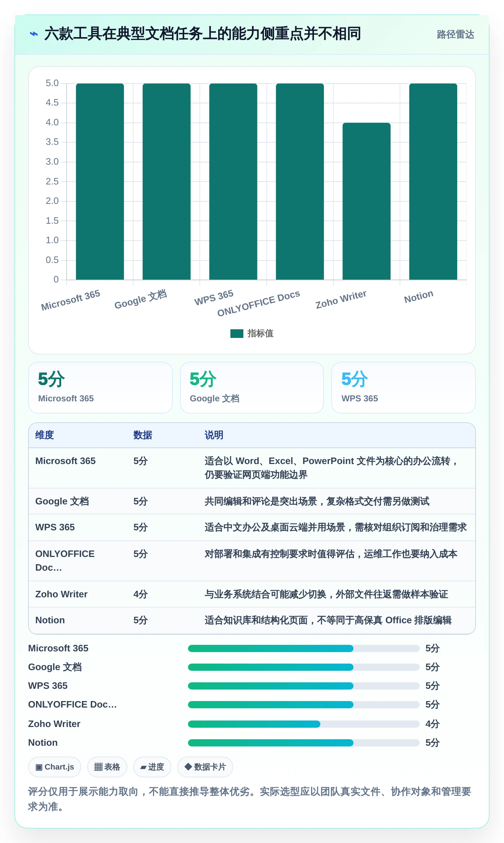Click the 数据 column header
Viewport: 504px width, 843px height.
[143, 435]
